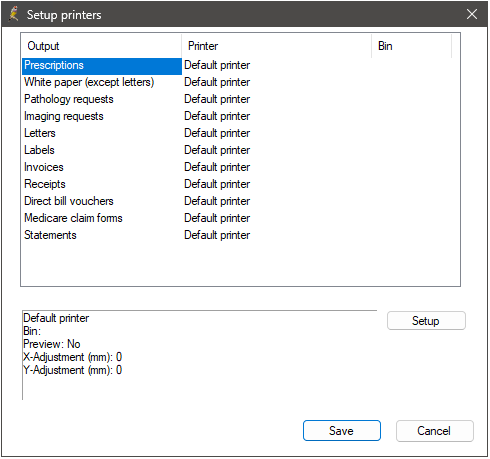Click Default printer in the Prescriptions row
This screenshot has height=459, width=490.
[217, 65]
